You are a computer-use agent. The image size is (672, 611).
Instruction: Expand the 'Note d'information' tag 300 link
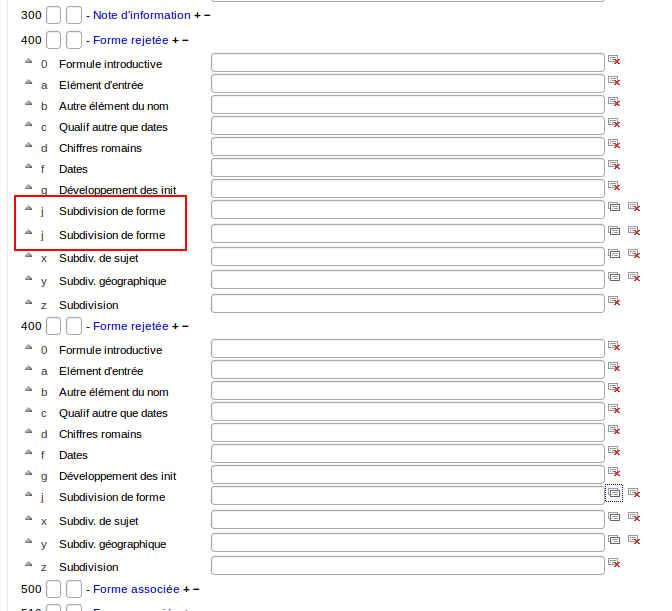tap(141, 15)
